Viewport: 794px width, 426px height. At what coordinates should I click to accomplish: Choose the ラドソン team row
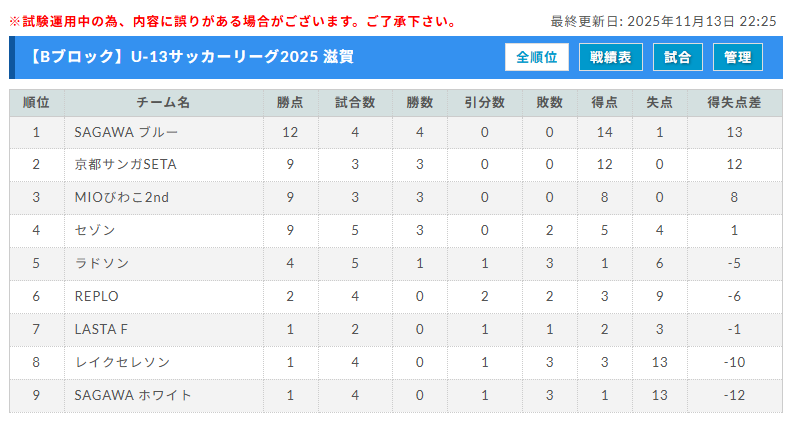[x=101, y=264]
